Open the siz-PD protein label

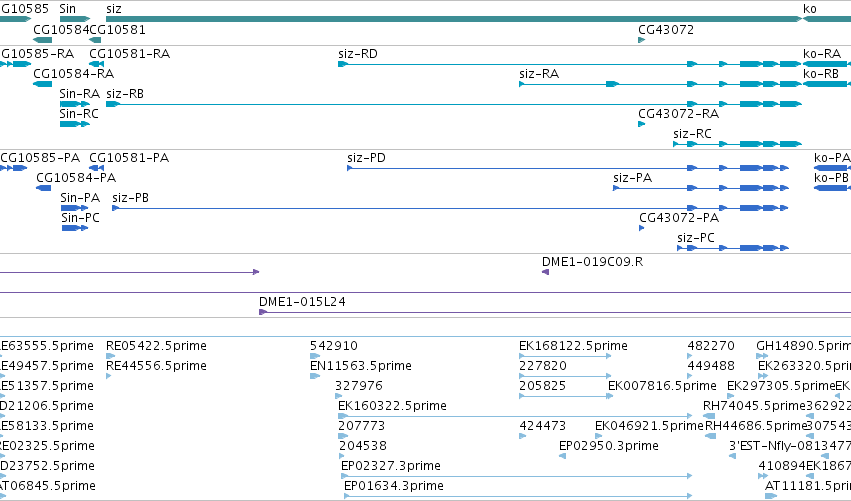click(366, 158)
